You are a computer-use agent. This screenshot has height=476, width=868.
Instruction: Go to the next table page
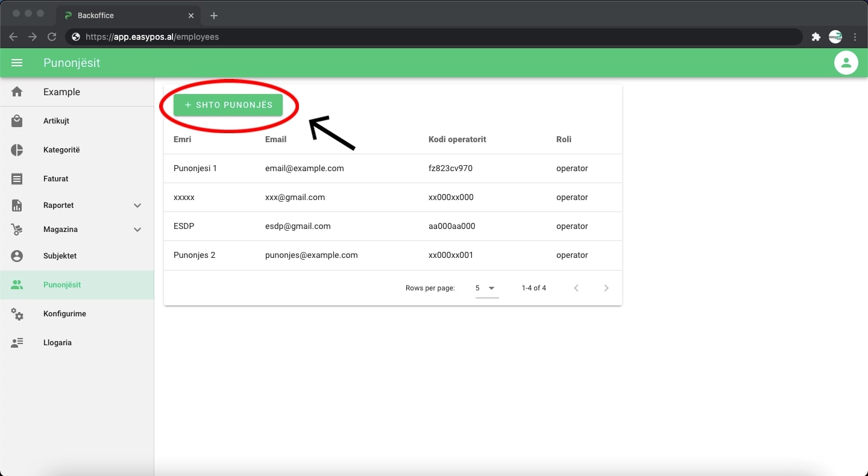(x=606, y=288)
